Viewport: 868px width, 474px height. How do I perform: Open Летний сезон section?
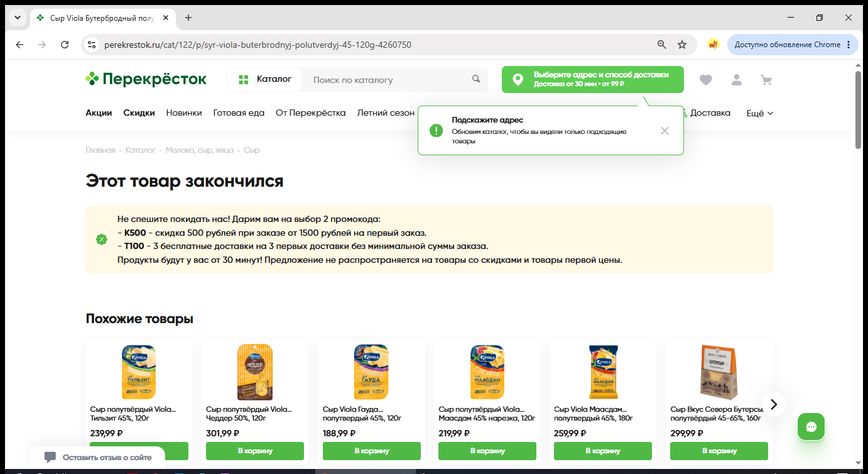click(x=386, y=113)
